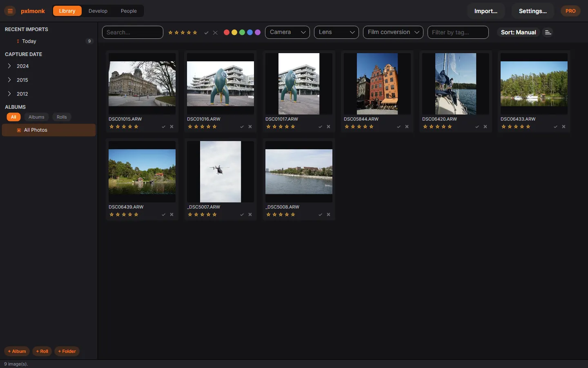The width and height of the screenshot is (588, 368).
Task: Select Today under Recent Imports
Action: pos(49,41)
